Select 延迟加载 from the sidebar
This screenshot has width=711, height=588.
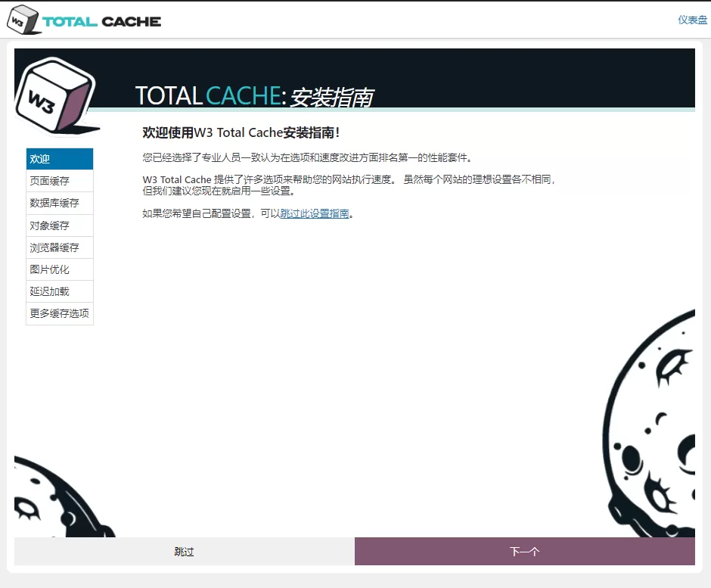59,291
